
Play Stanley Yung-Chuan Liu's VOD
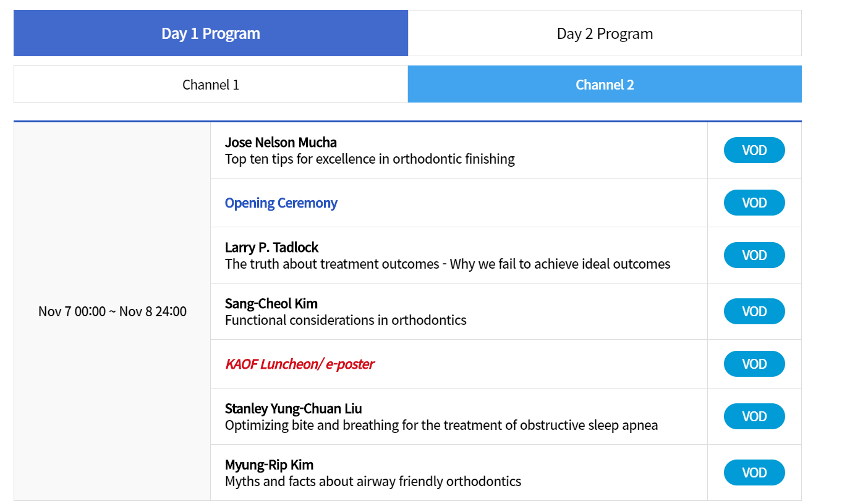point(754,416)
